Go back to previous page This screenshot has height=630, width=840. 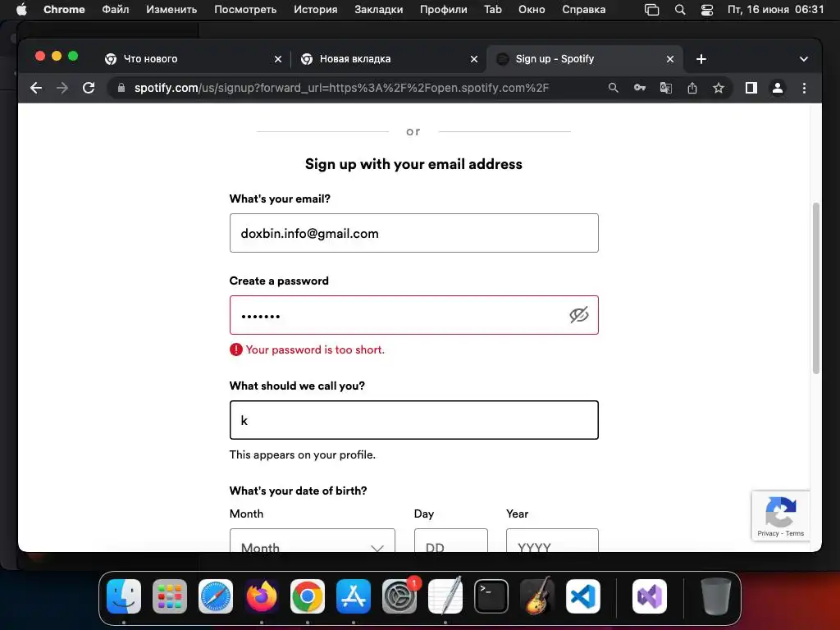click(x=35, y=88)
